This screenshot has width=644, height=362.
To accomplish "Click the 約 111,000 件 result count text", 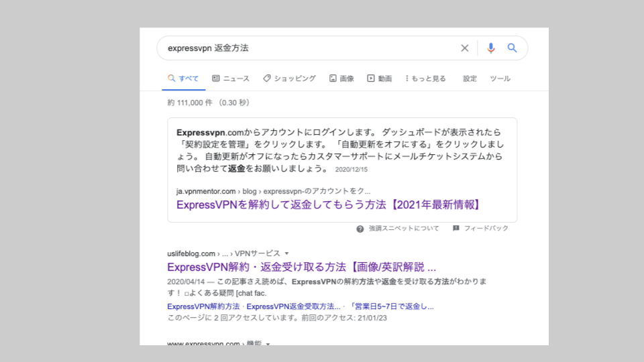I will coord(190,103).
